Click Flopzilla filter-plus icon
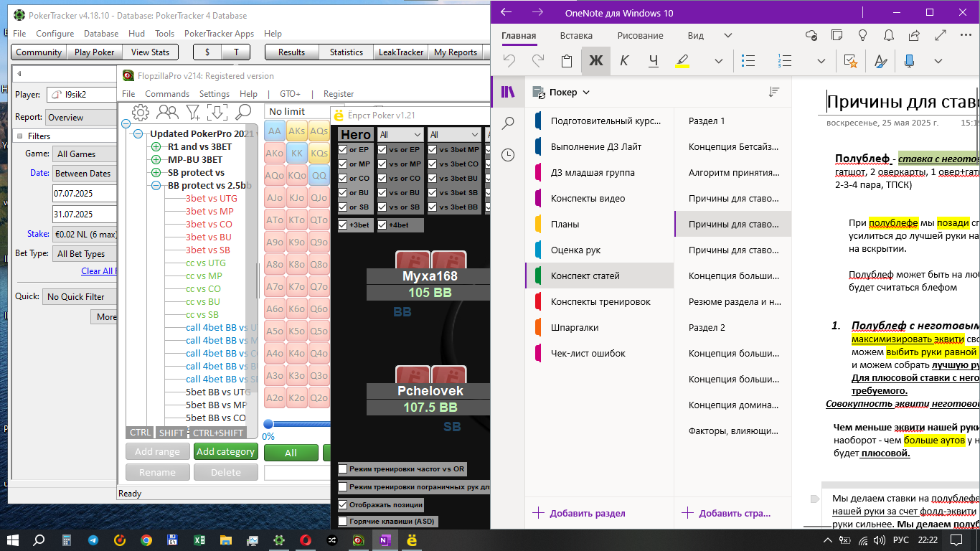 click(193, 111)
